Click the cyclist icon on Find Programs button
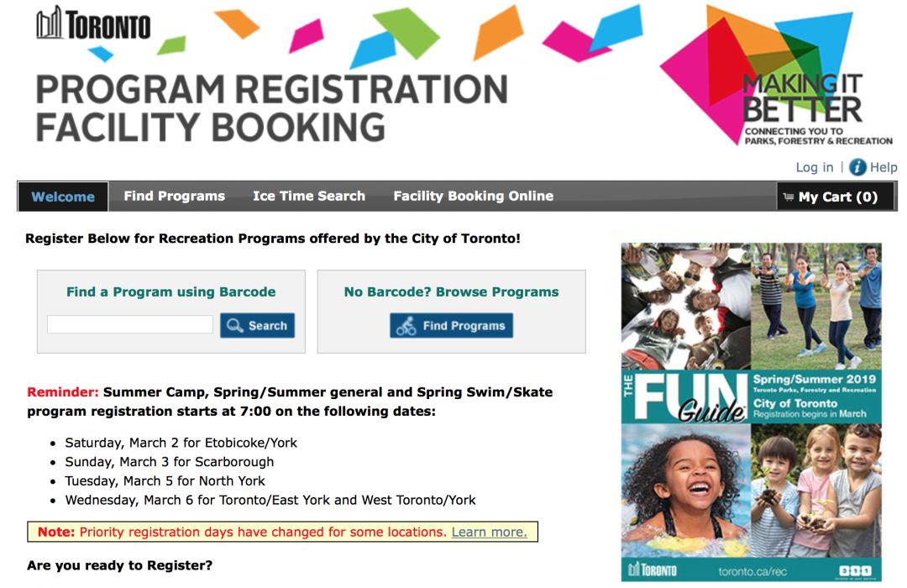Image resolution: width=907 pixels, height=588 pixels. coord(406,326)
